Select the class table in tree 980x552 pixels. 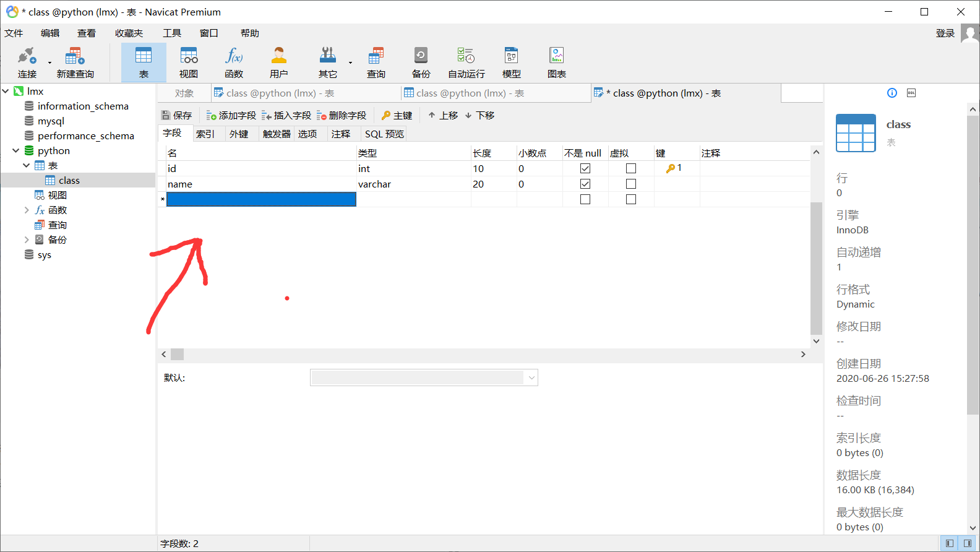pos(69,180)
